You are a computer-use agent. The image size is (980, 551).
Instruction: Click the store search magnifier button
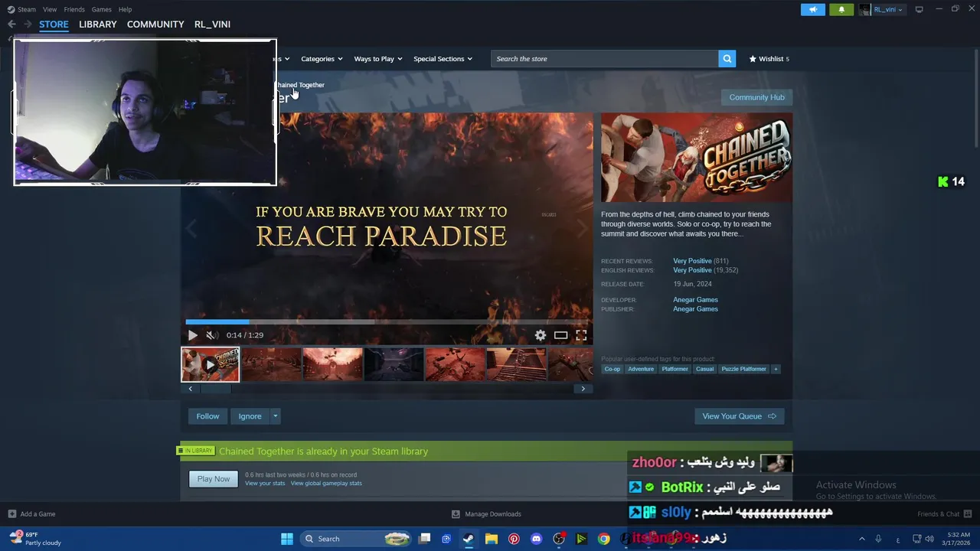click(727, 59)
